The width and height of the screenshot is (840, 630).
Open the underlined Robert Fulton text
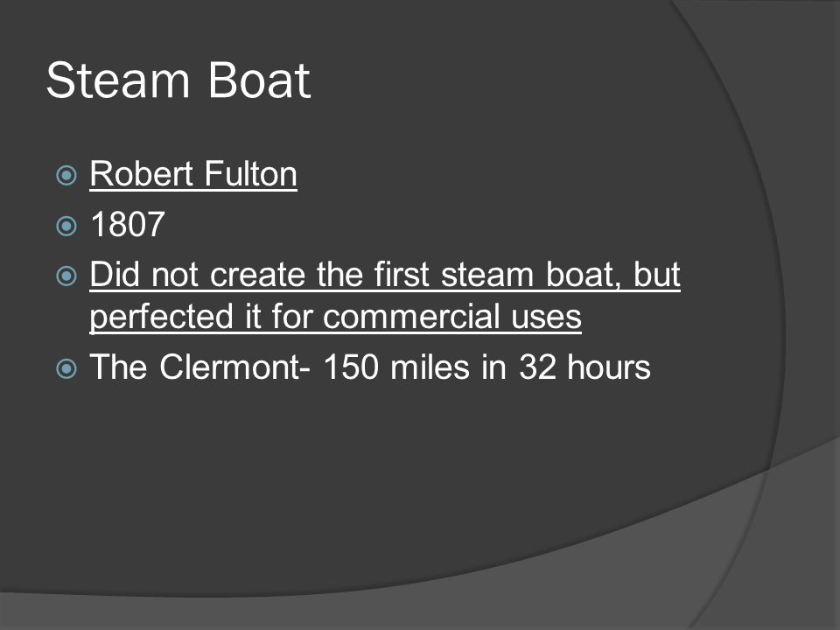[x=193, y=174]
